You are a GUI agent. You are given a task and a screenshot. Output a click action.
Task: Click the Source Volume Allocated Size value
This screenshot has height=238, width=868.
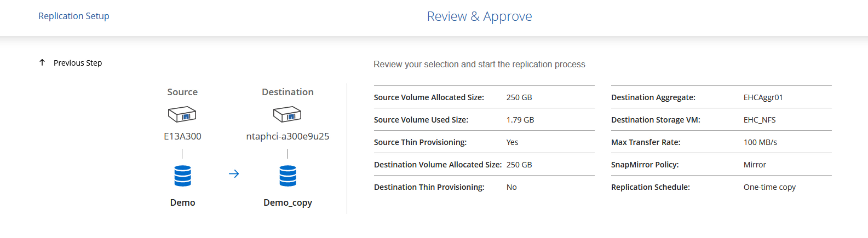(x=519, y=97)
